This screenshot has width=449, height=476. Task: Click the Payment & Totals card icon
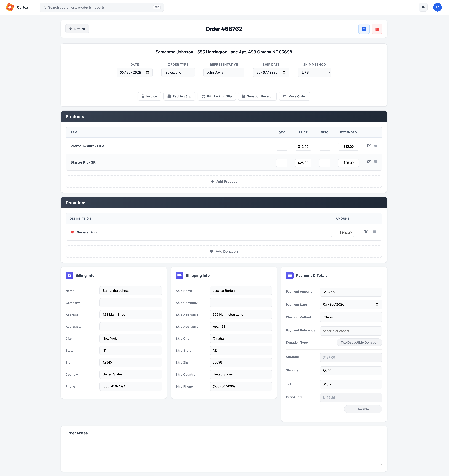290,276
